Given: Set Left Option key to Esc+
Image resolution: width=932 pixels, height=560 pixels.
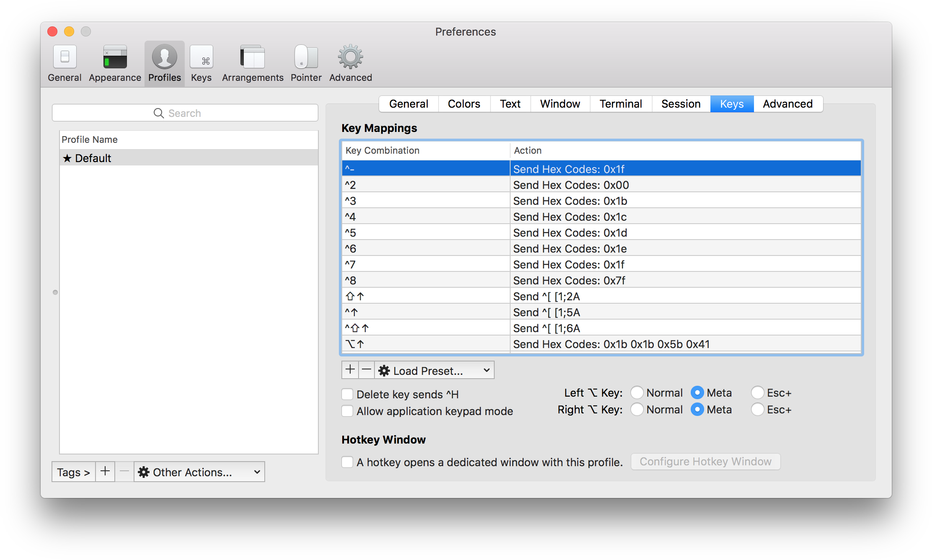Looking at the screenshot, I should 758,392.
